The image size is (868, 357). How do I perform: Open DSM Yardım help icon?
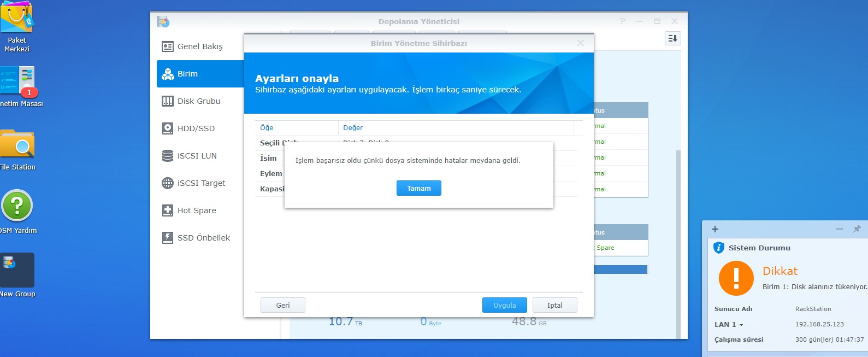click(x=17, y=206)
